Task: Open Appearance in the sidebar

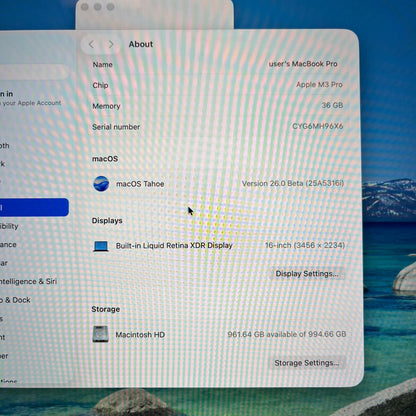Action: coord(8,244)
